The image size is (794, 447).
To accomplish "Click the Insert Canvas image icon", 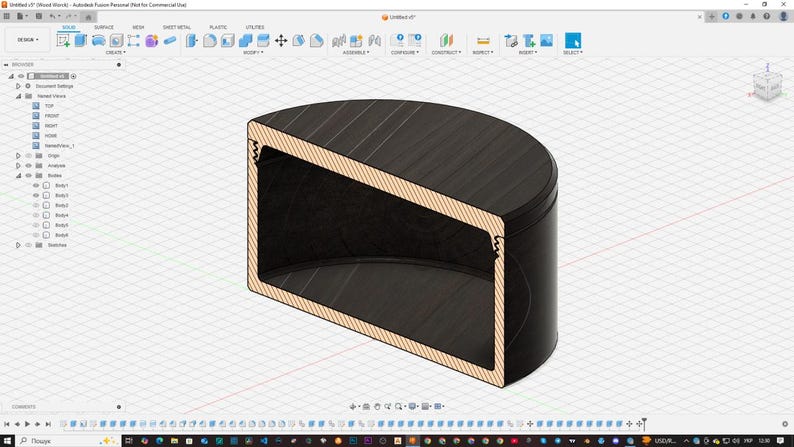I will (x=546, y=40).
